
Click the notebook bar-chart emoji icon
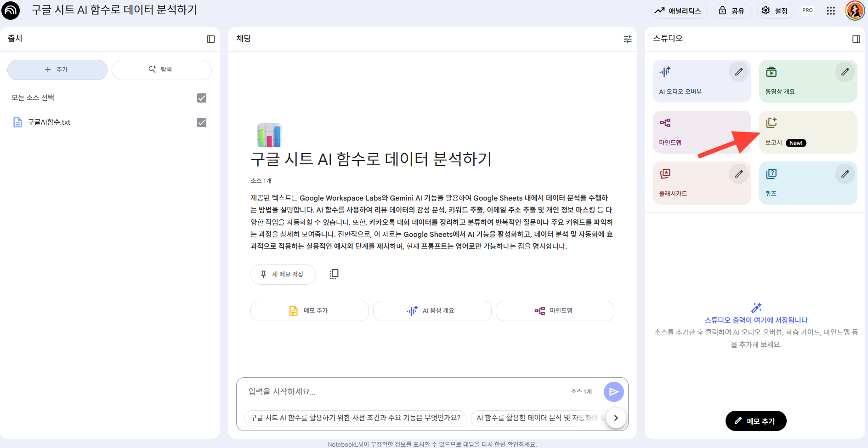point(269,135)
